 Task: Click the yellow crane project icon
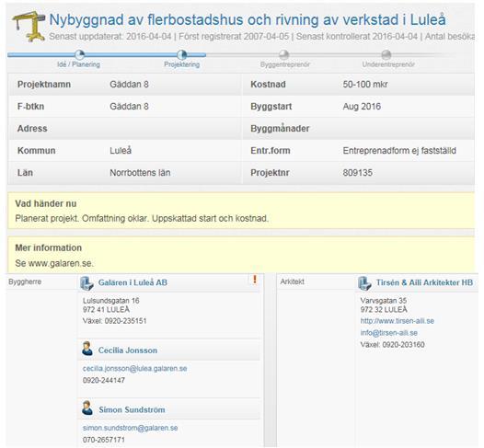[29, 27]
